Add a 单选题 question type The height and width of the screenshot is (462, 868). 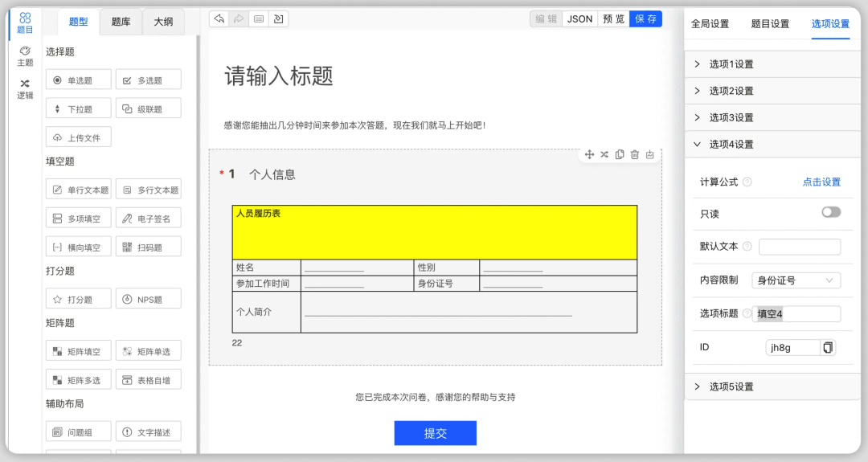[x=79, y=80]
